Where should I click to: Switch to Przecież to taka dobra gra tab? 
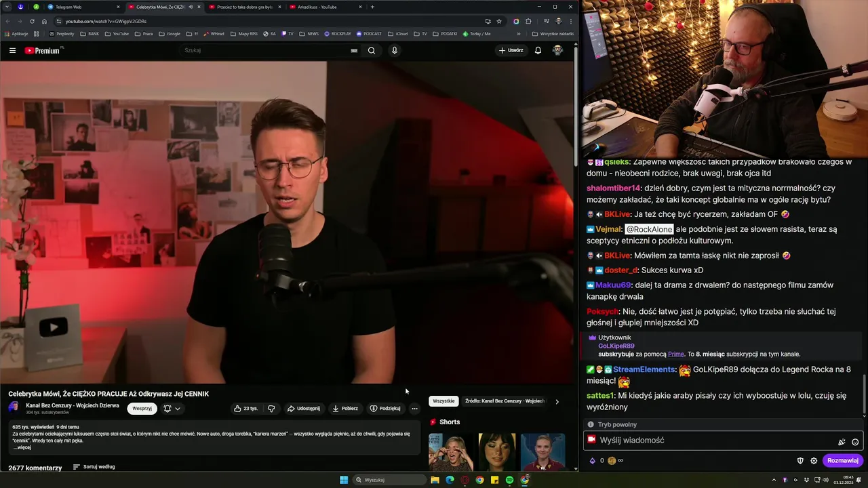coord(244,7)
